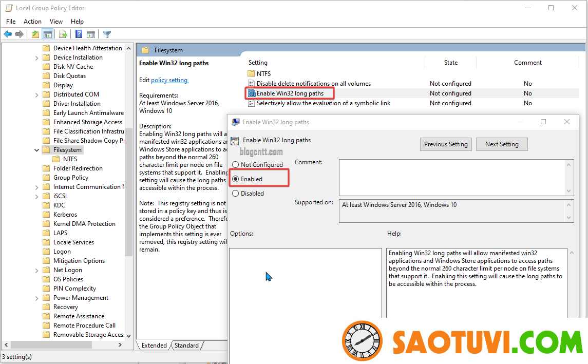588x364 pixels.
Task: Click the Next Setting button
Action: [x=502, y=144]
